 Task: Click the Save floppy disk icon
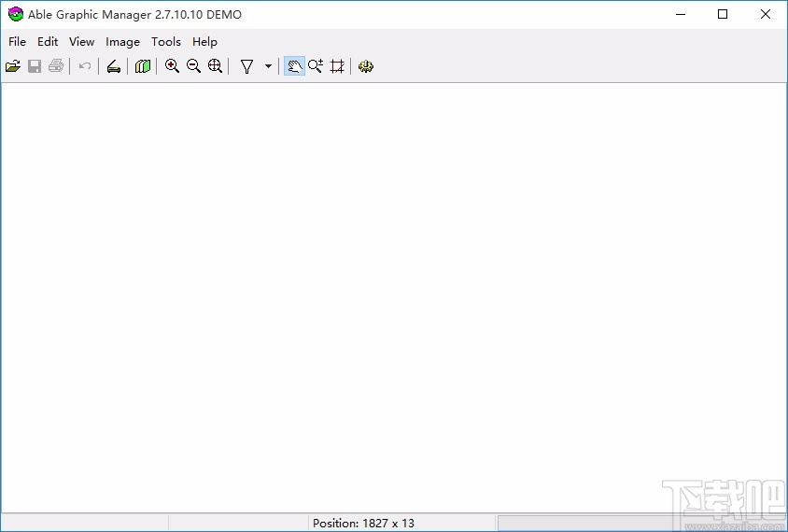tap(35, 66)
